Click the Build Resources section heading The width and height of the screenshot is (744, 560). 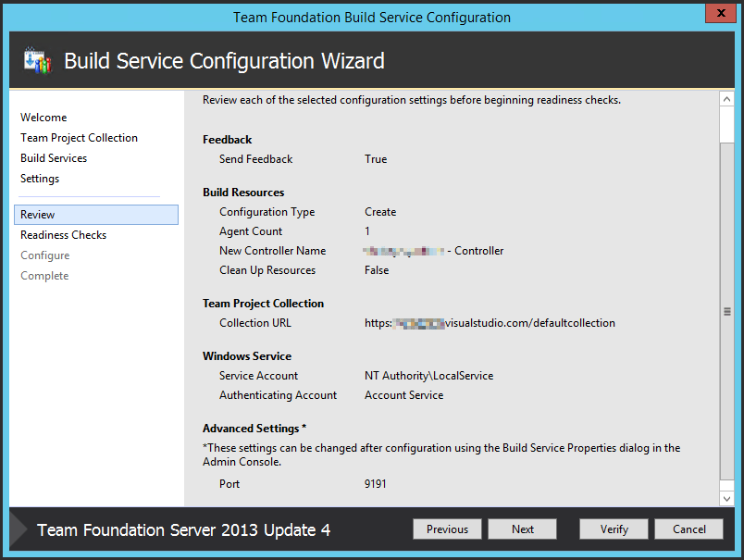(x=243, y=193)
